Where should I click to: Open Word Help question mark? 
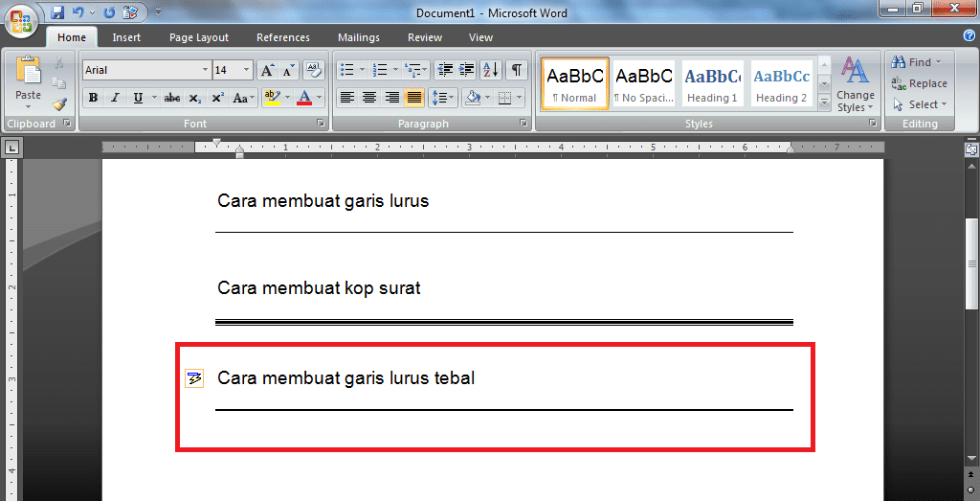coord(969,35)
